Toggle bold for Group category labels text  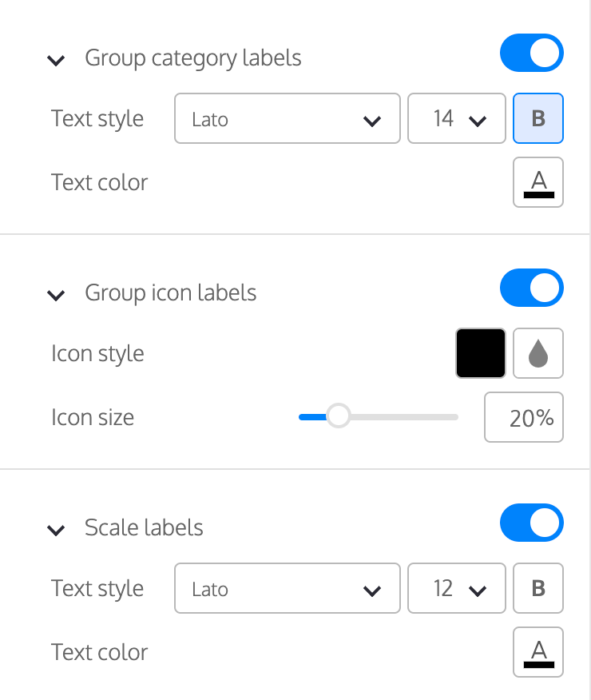(538, 118)
